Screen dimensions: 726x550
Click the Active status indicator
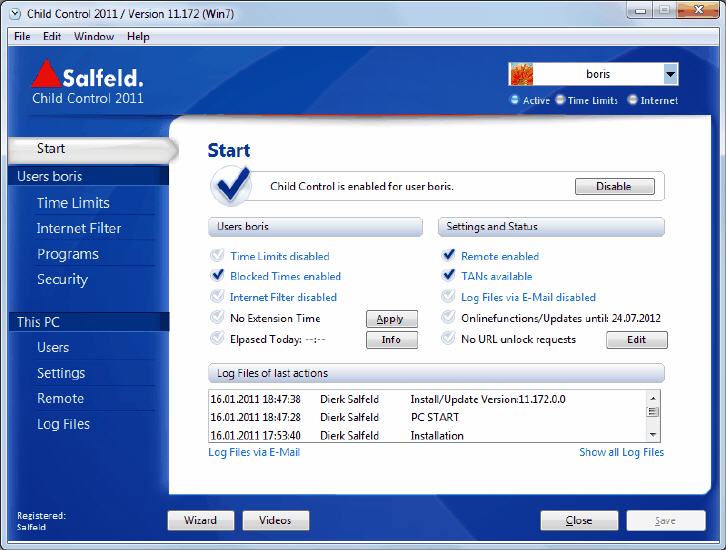click(x=514, y=100)
